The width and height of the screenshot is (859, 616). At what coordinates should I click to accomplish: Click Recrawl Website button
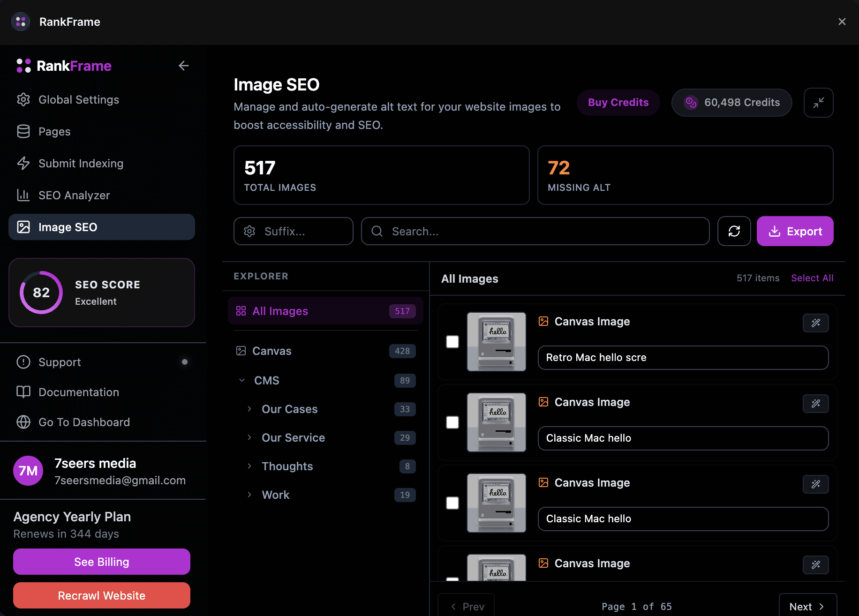tap(102, 595)
